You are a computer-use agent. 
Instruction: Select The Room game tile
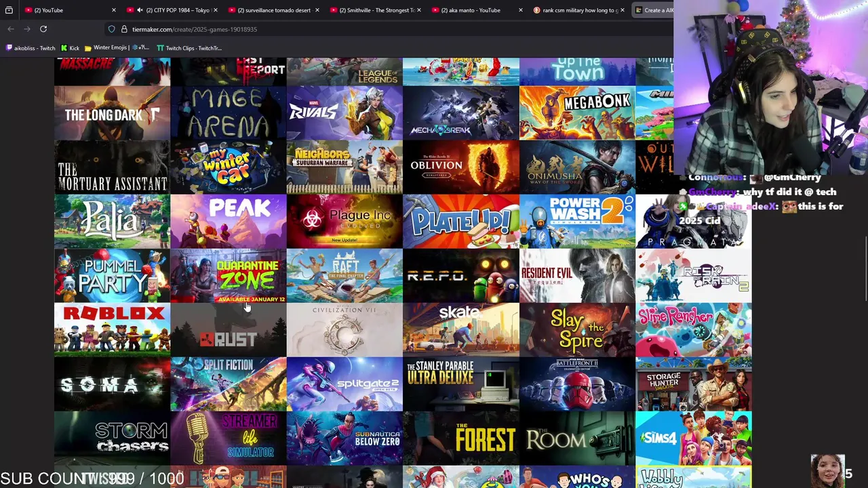pos(577,439)
